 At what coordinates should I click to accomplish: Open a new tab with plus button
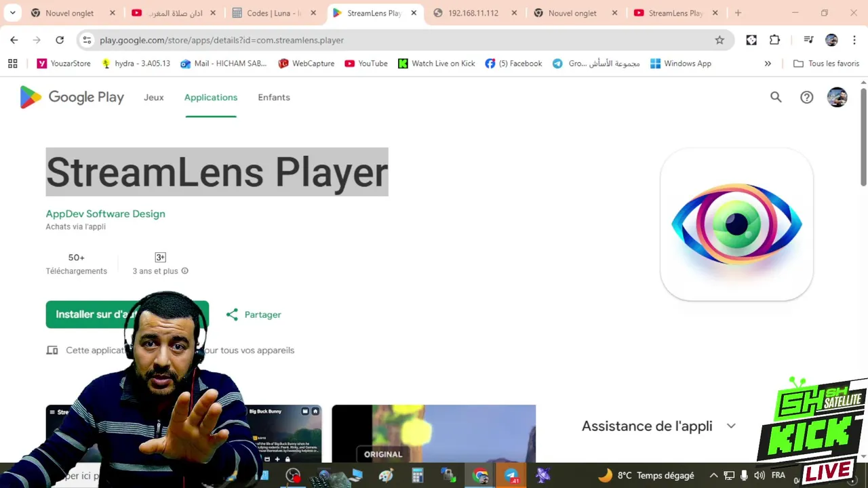(x=738, y=13)
